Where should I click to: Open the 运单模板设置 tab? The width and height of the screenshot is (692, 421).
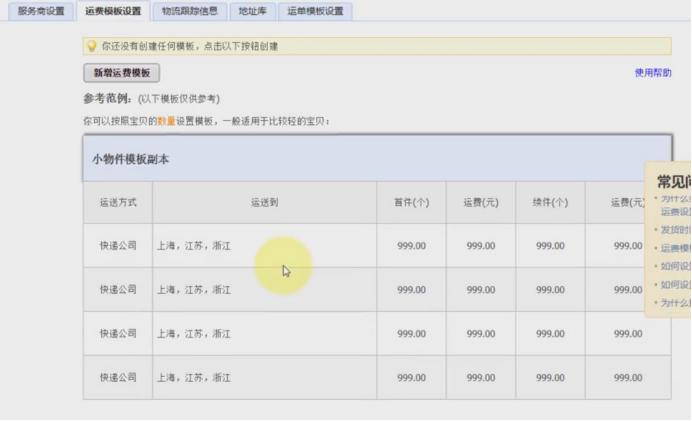pyautogui.click(x=315, y=11)
